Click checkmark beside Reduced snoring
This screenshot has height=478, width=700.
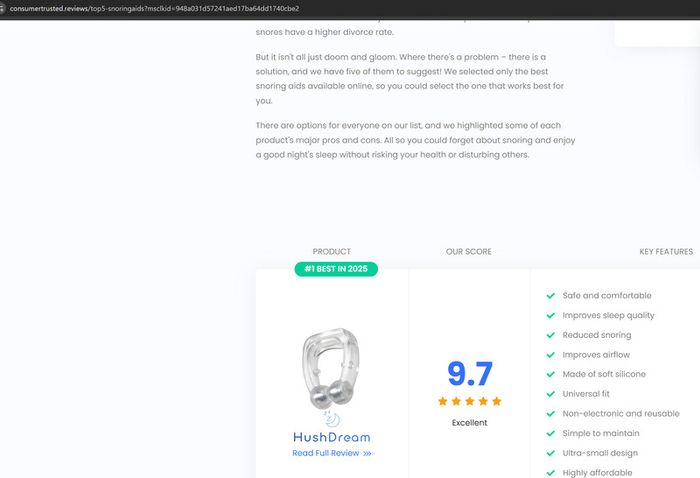click(550, 335)
